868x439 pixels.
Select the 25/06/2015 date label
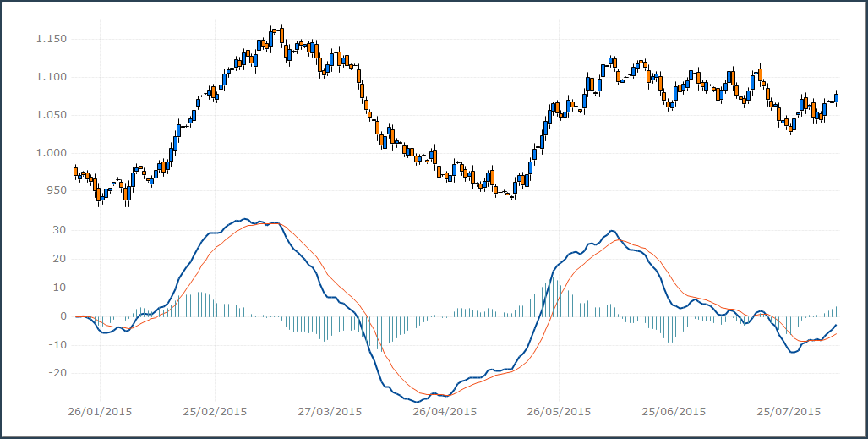[674, 412]
